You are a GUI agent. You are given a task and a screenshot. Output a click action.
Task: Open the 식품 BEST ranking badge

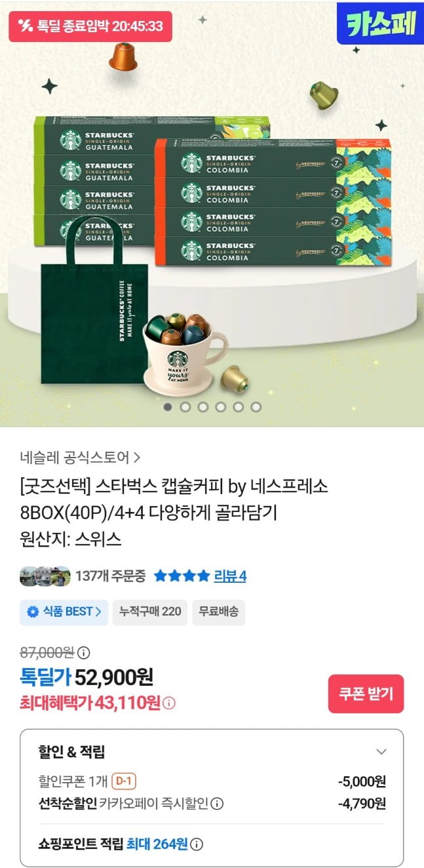(64, 612)
